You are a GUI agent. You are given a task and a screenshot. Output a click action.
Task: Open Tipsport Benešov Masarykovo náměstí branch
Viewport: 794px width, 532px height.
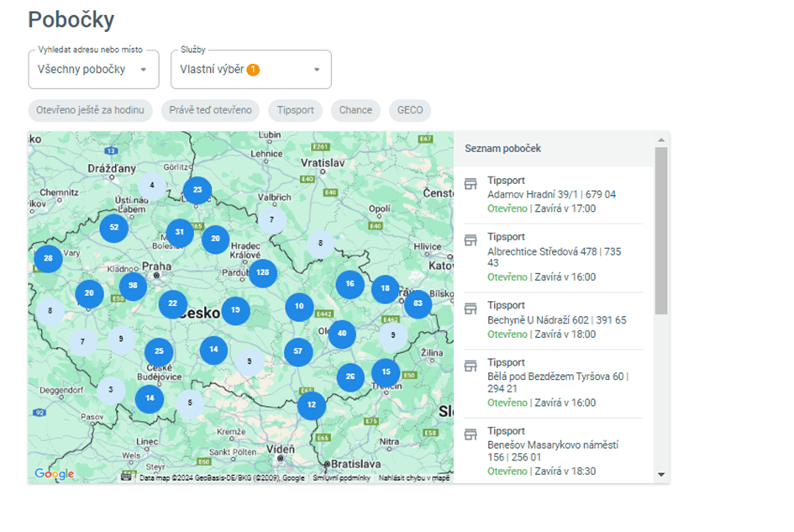(554, 451)
